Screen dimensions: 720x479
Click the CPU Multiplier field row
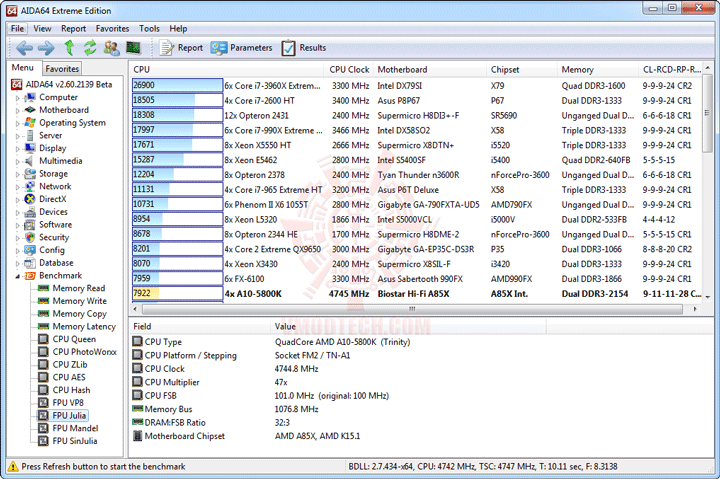click(340, 382)
